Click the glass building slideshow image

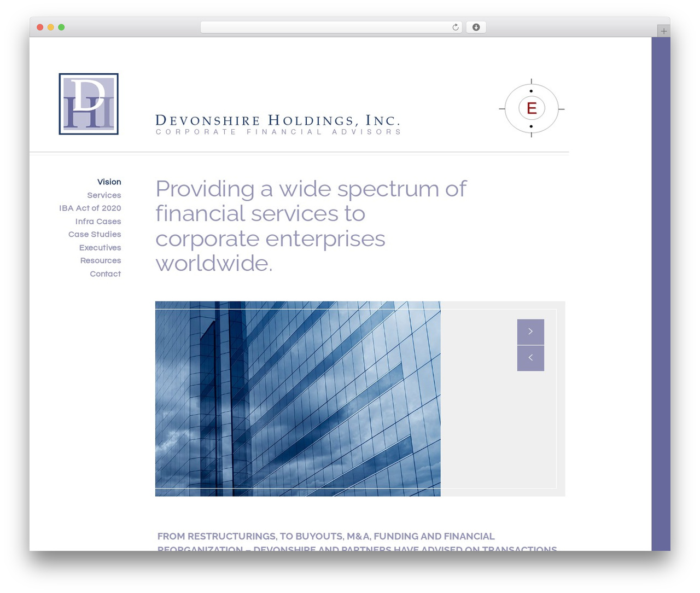pos(297,399)
